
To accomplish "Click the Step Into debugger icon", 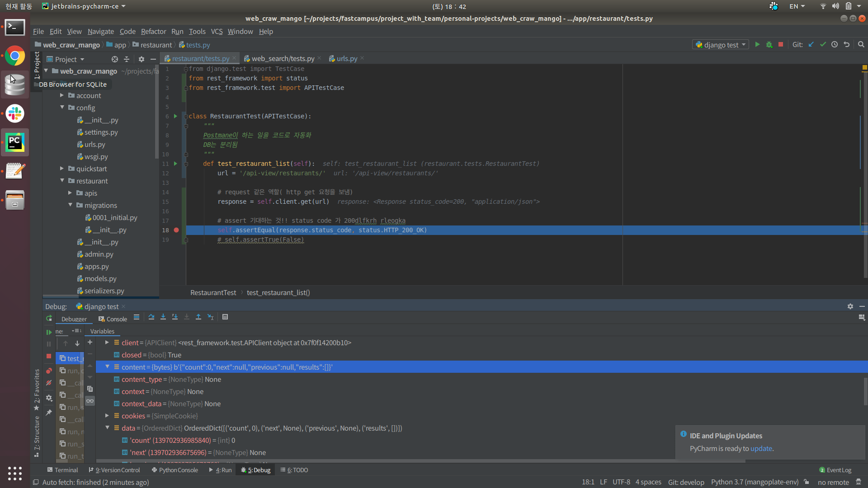I will pos(163,317).
